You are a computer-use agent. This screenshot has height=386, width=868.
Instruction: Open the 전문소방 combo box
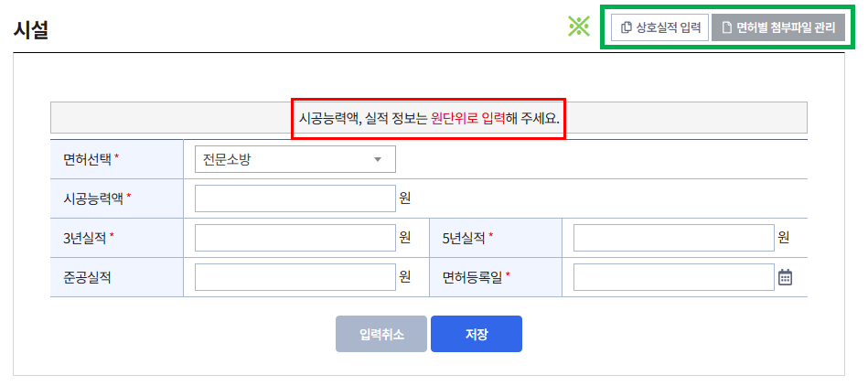[295, 159]
